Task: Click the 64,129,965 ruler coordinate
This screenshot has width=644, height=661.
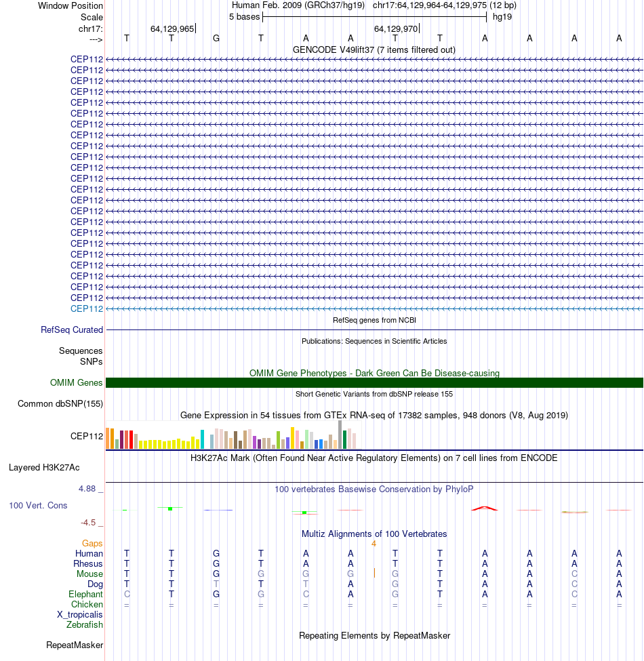Action: click(x=172, y=28)
